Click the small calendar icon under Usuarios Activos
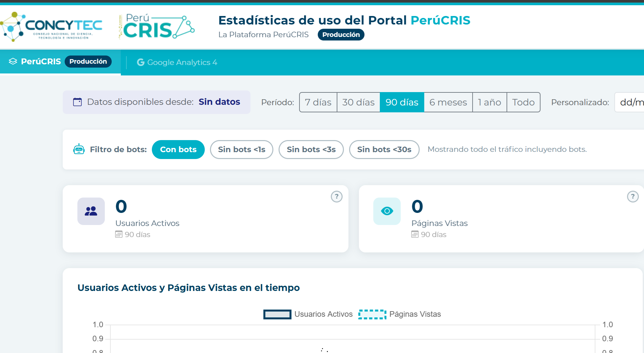This screenshot has width=644, height=353. (x=119, y=234)
